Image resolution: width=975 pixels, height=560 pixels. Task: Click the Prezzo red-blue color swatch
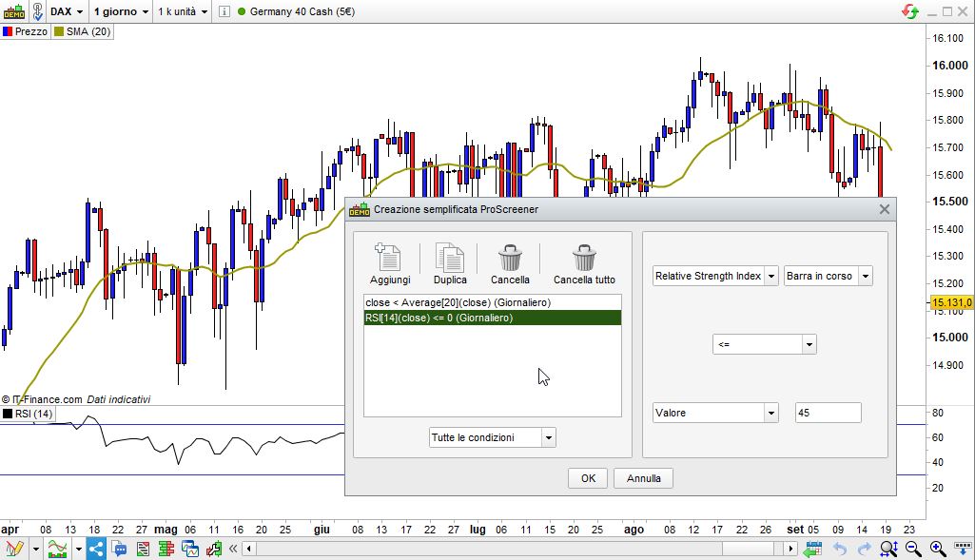(8, 31)
